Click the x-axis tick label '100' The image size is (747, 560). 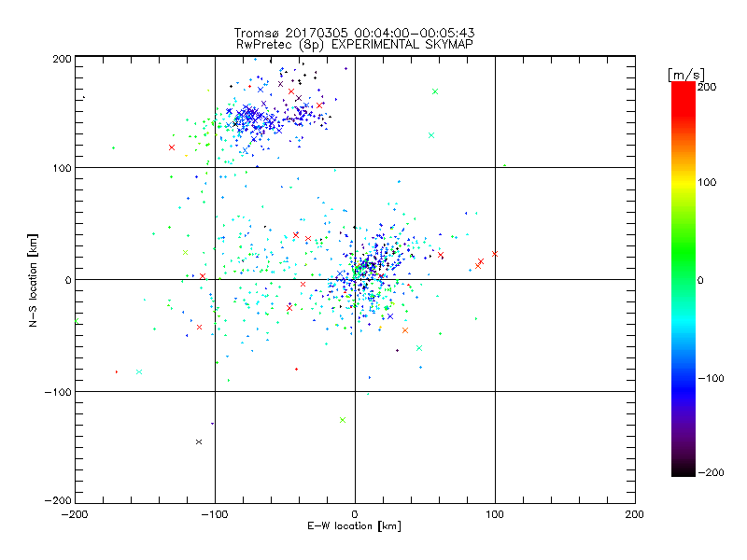pyautogui.click(x=495, y=514)
